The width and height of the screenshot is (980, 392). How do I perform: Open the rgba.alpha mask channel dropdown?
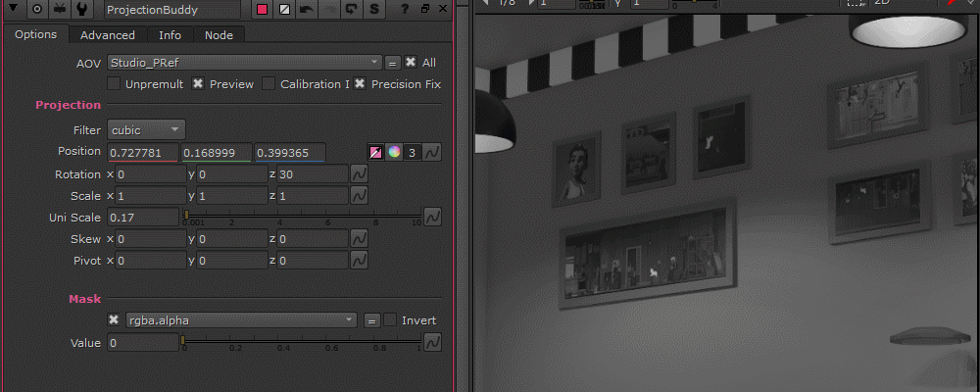(241, 320)
